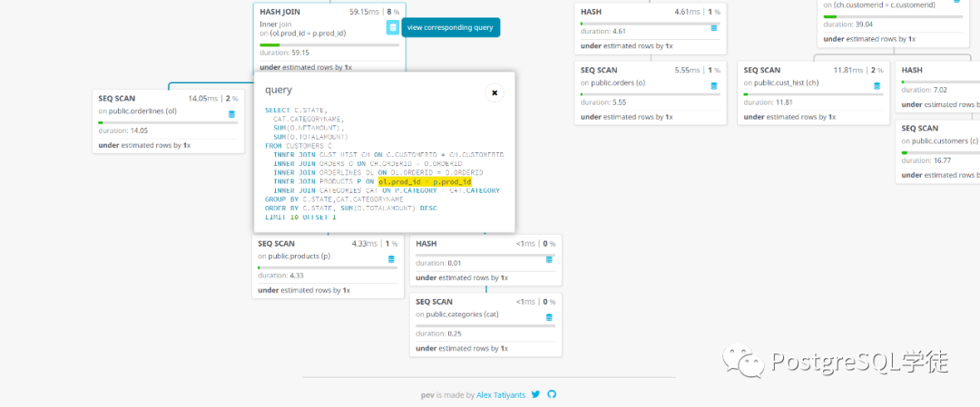This screenshot has width=980, height=407.
Task: Open Alex Tatiyants link
Action: [501, 395]
